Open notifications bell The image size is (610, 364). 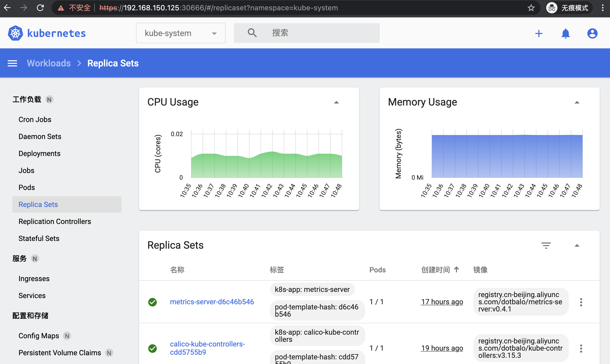pos(565,33)
